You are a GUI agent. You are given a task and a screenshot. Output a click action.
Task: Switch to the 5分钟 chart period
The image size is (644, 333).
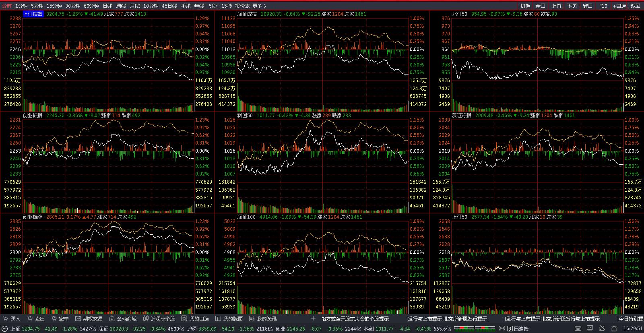[x=37, y=6]
